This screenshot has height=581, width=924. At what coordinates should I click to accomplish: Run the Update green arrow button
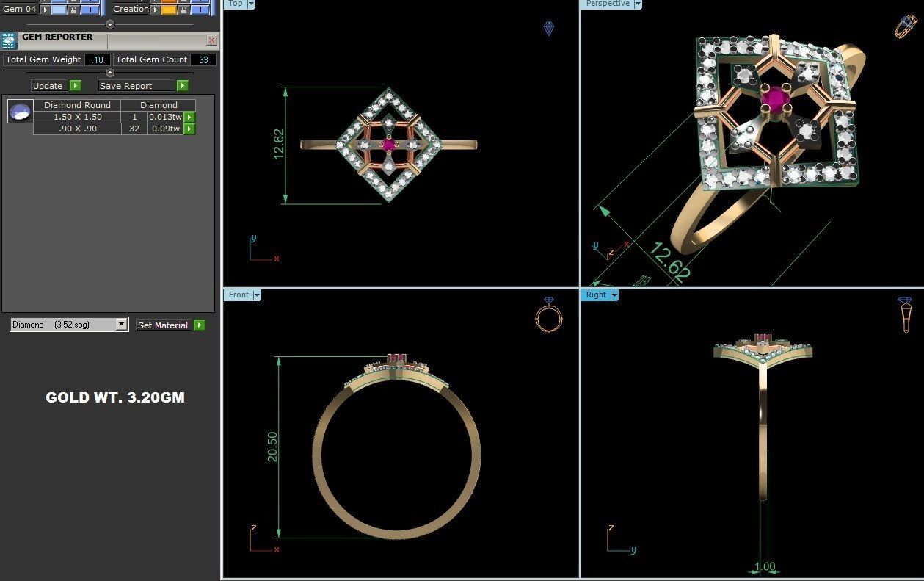coord(75,86)
